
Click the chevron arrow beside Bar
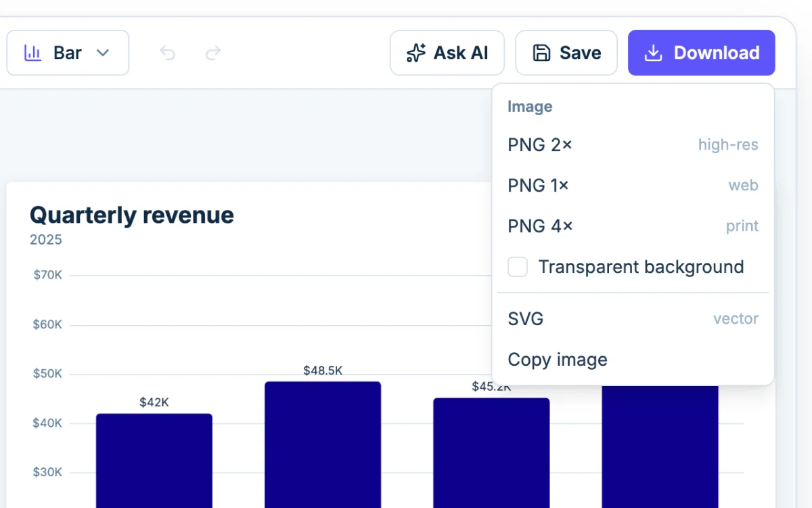(103, 53)
